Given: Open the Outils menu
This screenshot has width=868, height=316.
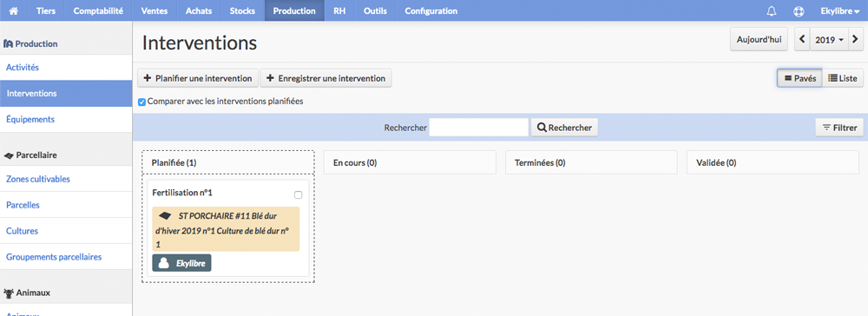Looking at the screenshot, I should tap(375, 10).
